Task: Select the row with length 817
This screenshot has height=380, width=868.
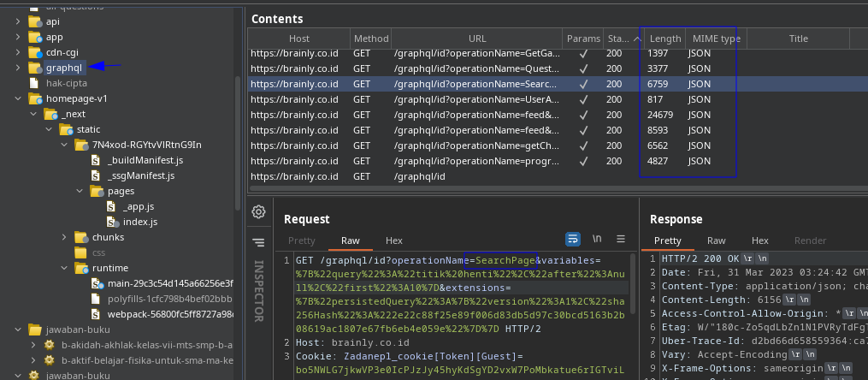Action: [558, 100]
